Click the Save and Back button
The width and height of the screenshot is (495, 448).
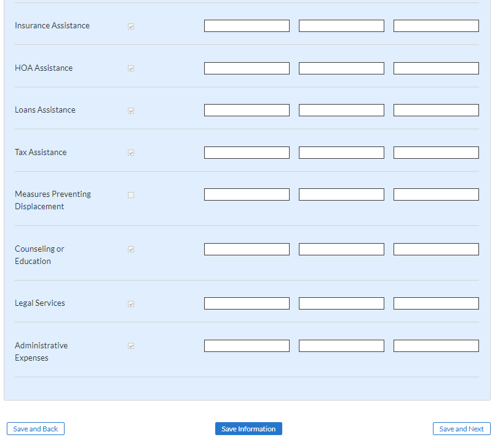pyautogui.click(x=36, y=429)
